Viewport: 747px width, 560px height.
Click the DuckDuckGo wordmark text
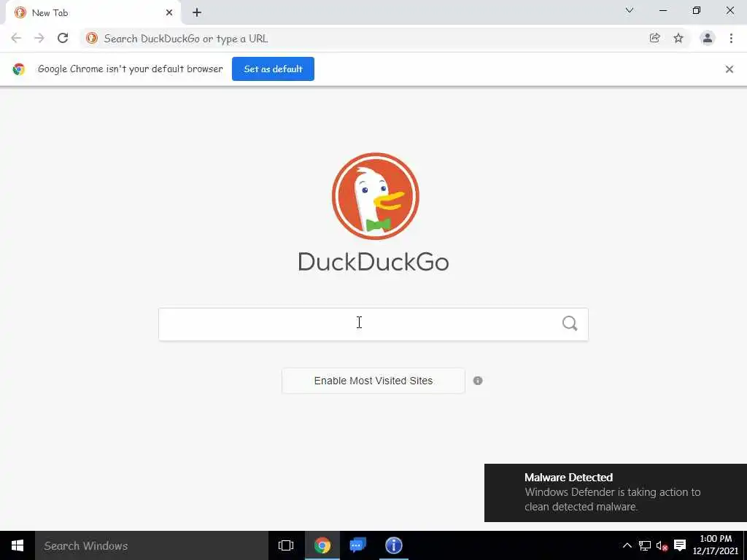[373, 262]
